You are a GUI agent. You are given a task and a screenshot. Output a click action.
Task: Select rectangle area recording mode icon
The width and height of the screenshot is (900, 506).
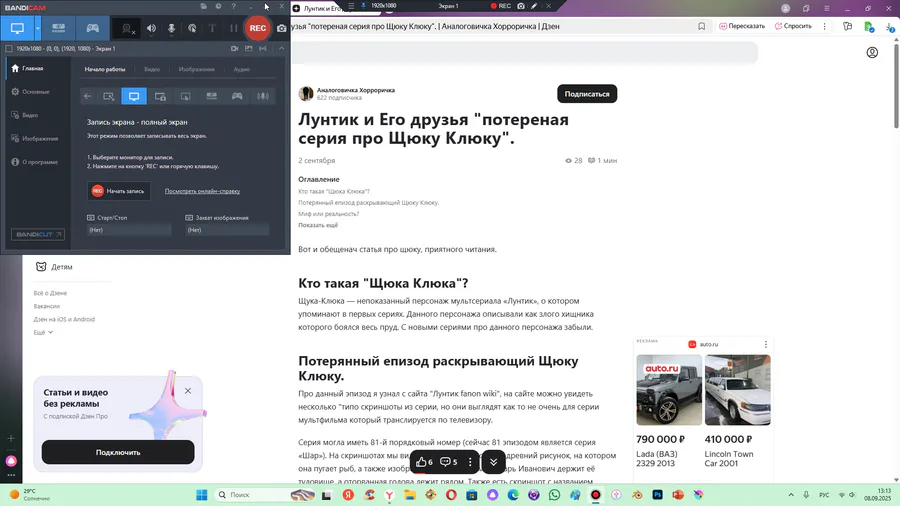point(108,96)
